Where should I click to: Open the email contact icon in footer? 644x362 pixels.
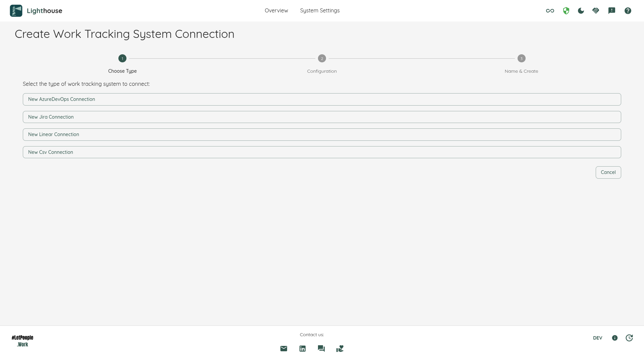click(x=283, y=349)
